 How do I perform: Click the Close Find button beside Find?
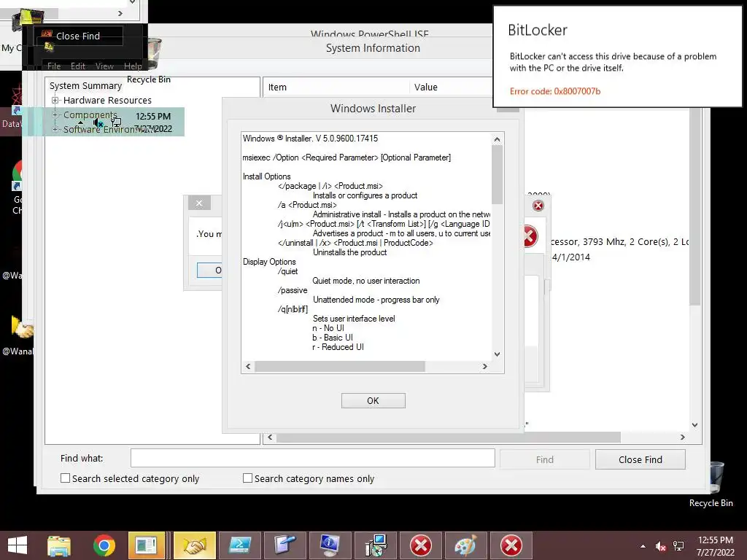pyautogui.click(x=640, y=459)
